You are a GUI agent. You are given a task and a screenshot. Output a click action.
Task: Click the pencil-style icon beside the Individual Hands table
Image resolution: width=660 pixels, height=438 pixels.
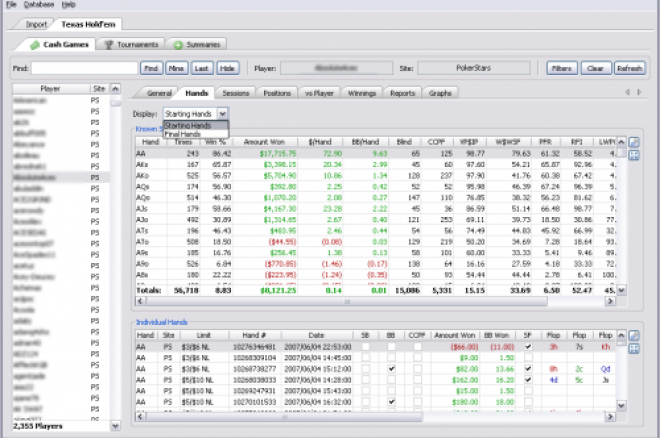pos(634,335)
